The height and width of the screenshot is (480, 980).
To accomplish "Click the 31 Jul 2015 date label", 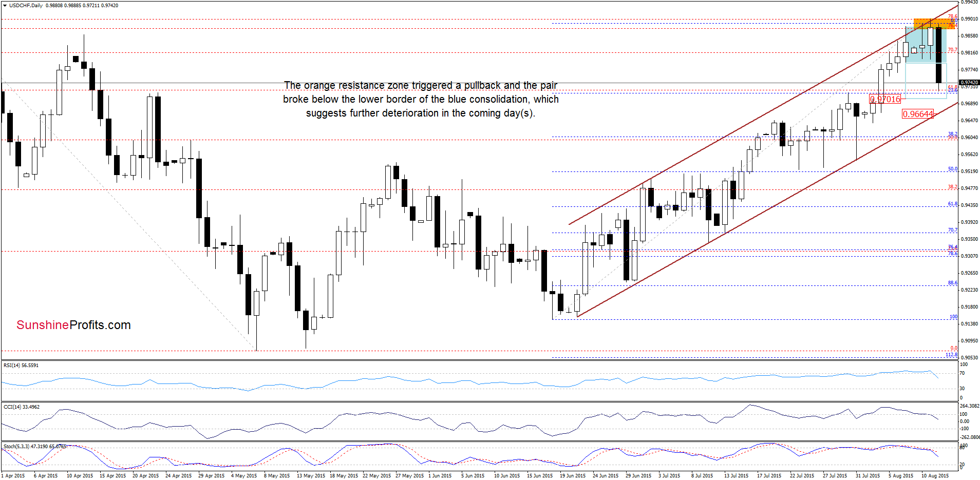I will pyautogui.click(x=868, y=476).
